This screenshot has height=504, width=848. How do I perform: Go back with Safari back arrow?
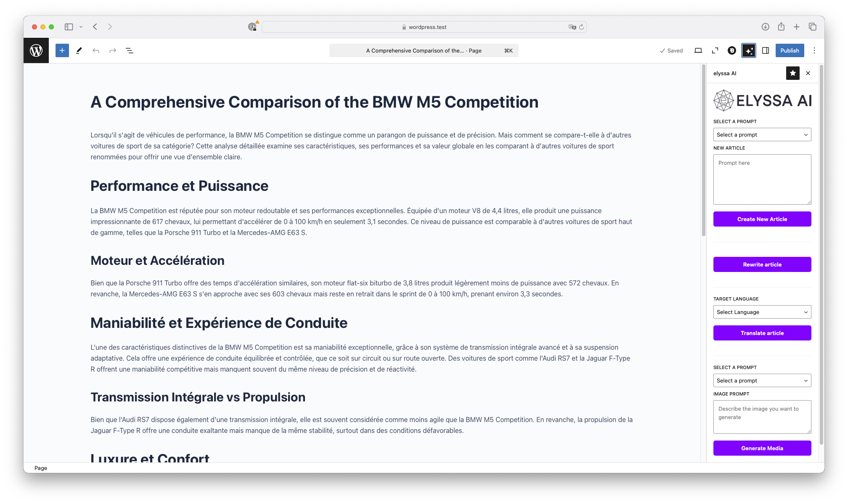click(95, 27)
